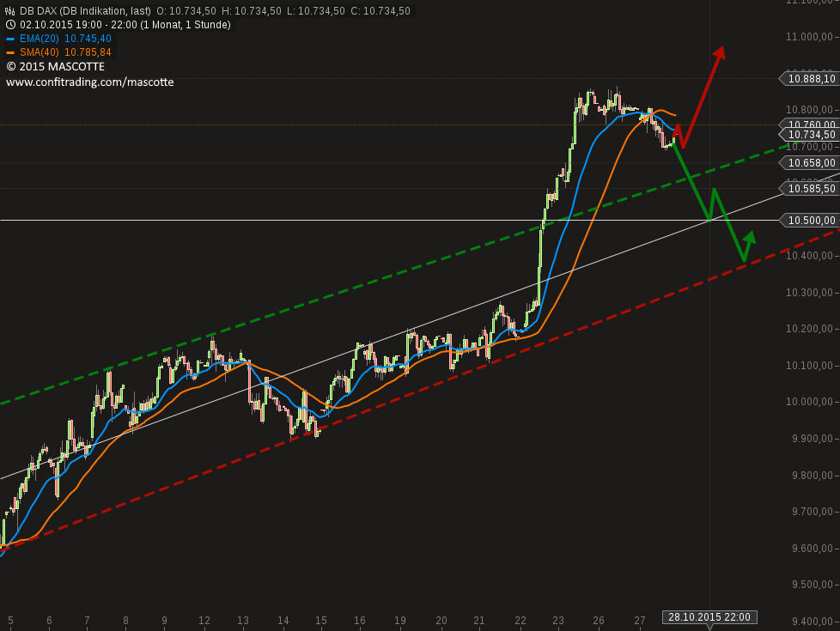
Task: Click the 11.000,00 price axis label
Action: point(809,36)
